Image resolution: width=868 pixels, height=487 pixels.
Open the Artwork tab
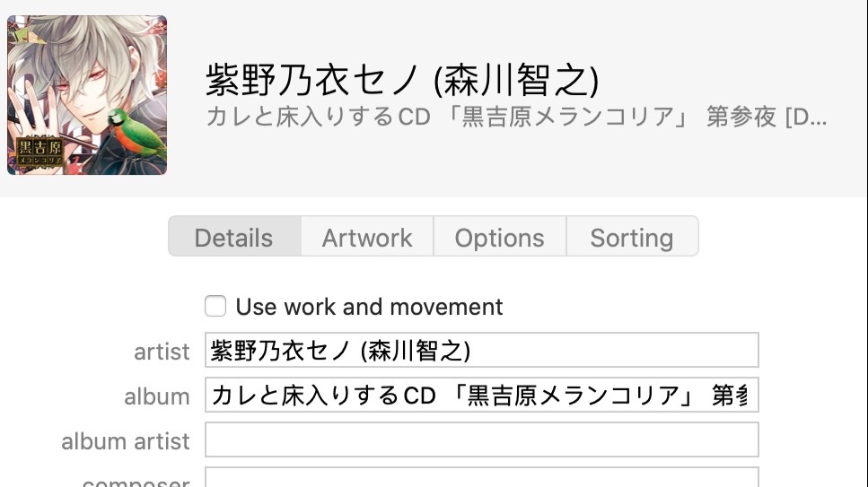click(x=367, y=238)
